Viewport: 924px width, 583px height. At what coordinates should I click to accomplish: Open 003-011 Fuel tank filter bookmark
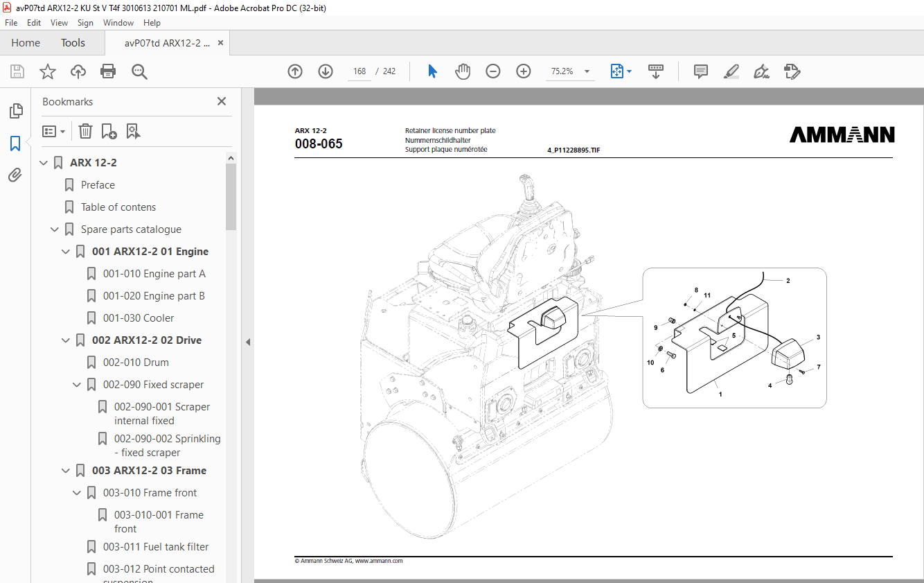click(156, 547)
